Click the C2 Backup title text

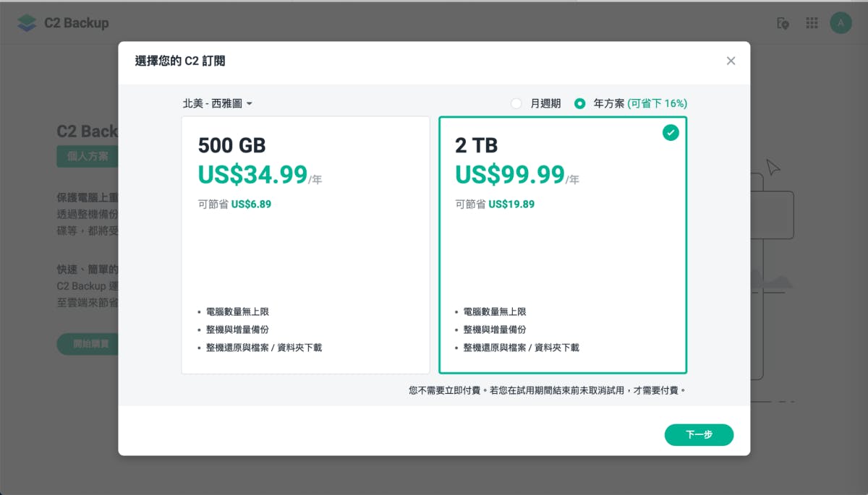(76, 23)
